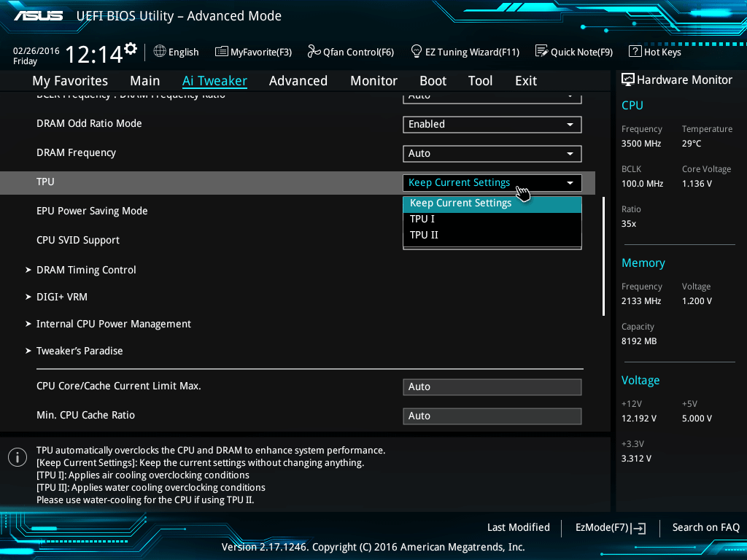This screenshot has width=747, height=560.
Task: Select TPU I from the dropdown list
Action: (422, 219)
